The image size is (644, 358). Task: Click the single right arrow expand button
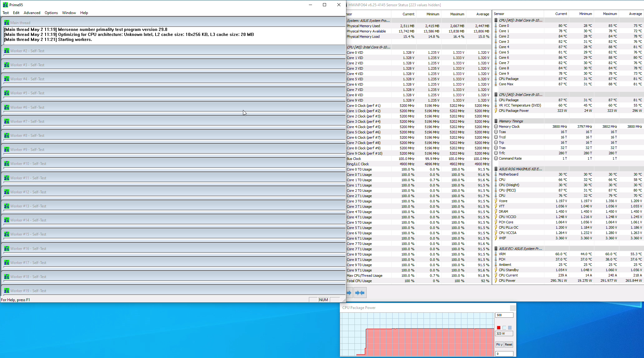349,293
